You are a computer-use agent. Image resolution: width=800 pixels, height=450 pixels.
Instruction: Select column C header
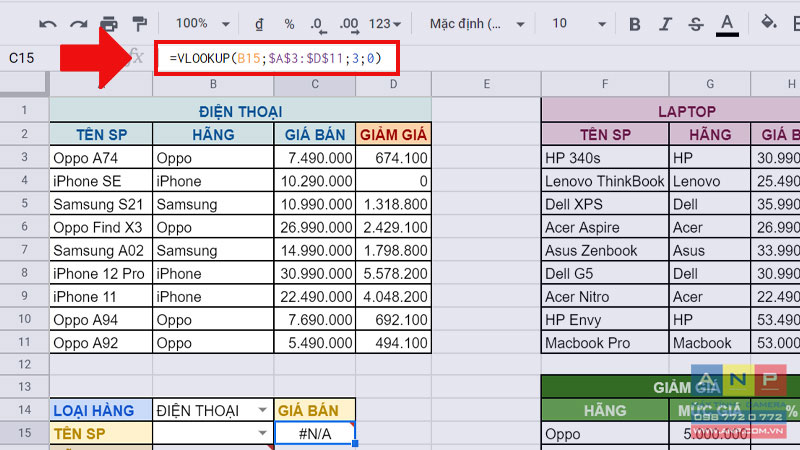pyautogui.click(x=314, y=84)
